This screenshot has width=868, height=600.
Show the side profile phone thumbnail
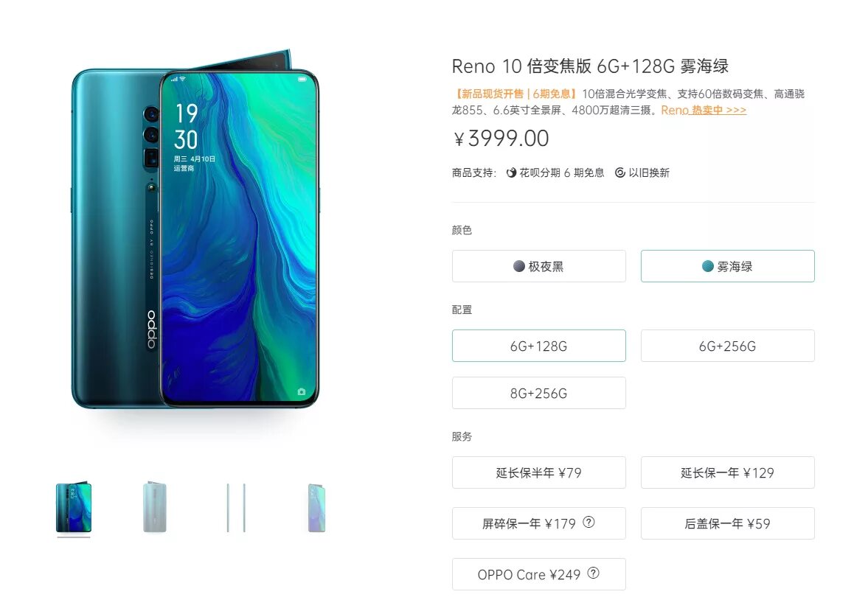tap(236, 508)
